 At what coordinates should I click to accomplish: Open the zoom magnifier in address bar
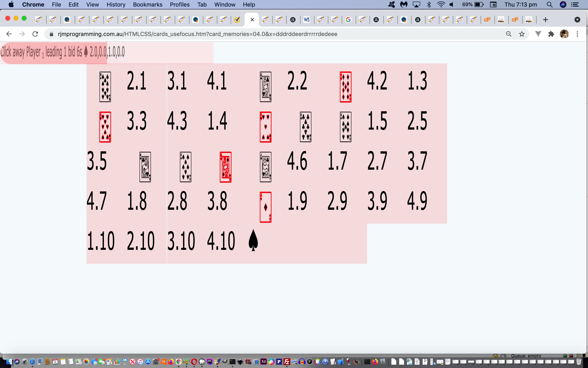coord(509,34)
